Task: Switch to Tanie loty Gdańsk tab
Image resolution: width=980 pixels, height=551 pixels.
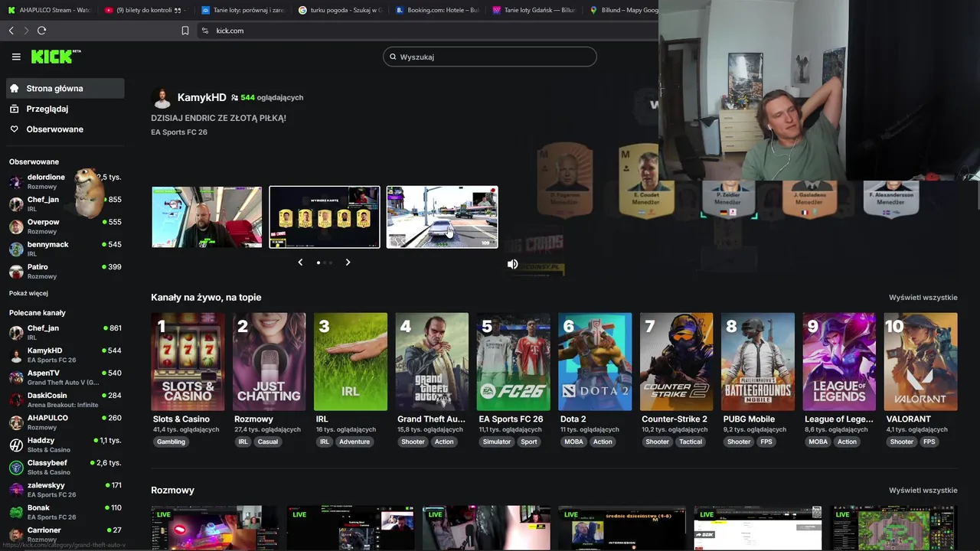Action: click(535, 10)
